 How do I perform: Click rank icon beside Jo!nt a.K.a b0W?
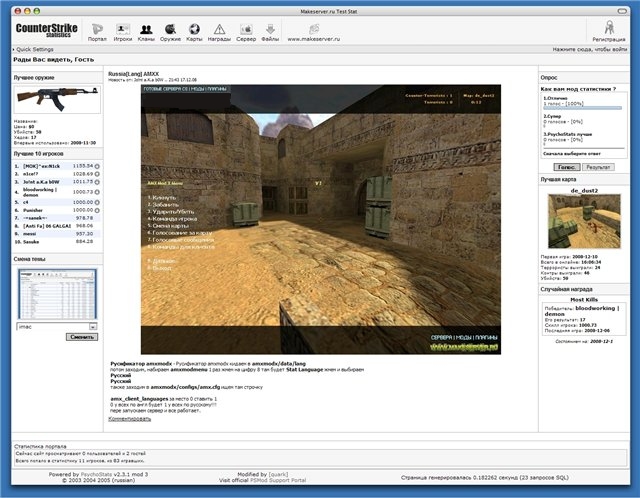(x=97, y=182)
